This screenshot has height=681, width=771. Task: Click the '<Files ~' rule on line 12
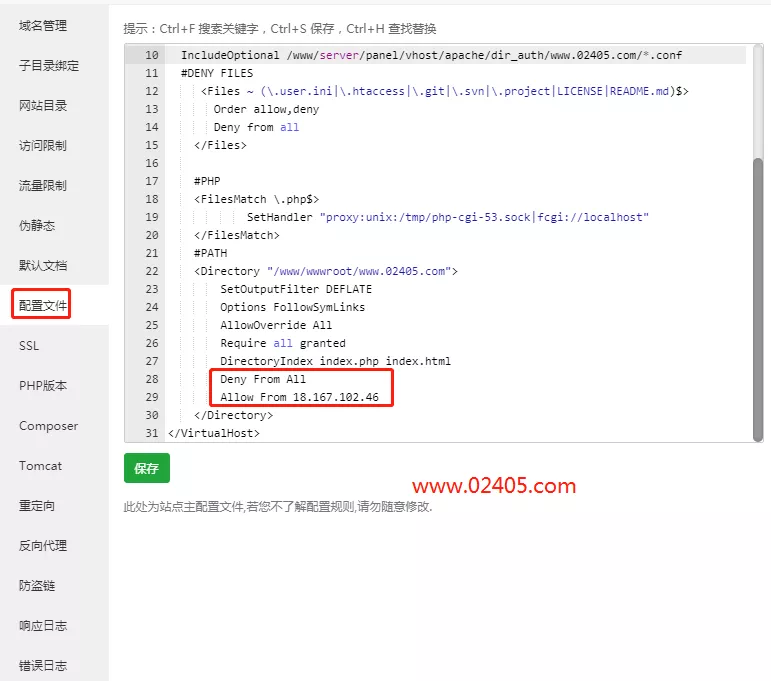click(445, 91)
